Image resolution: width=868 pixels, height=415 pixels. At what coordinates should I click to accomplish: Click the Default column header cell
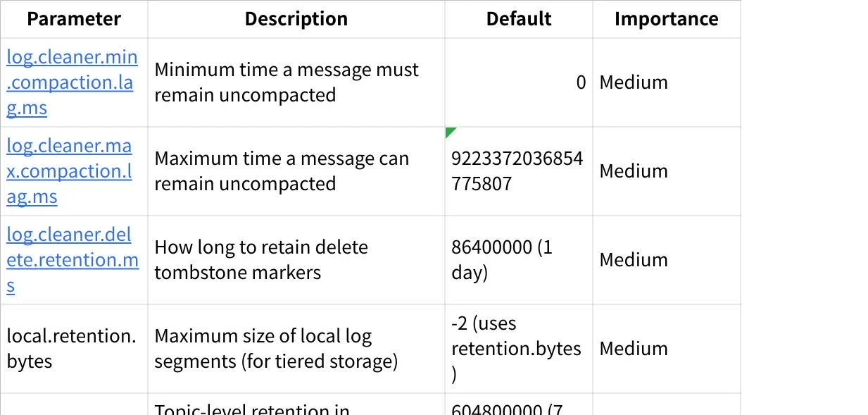(518, 19)
